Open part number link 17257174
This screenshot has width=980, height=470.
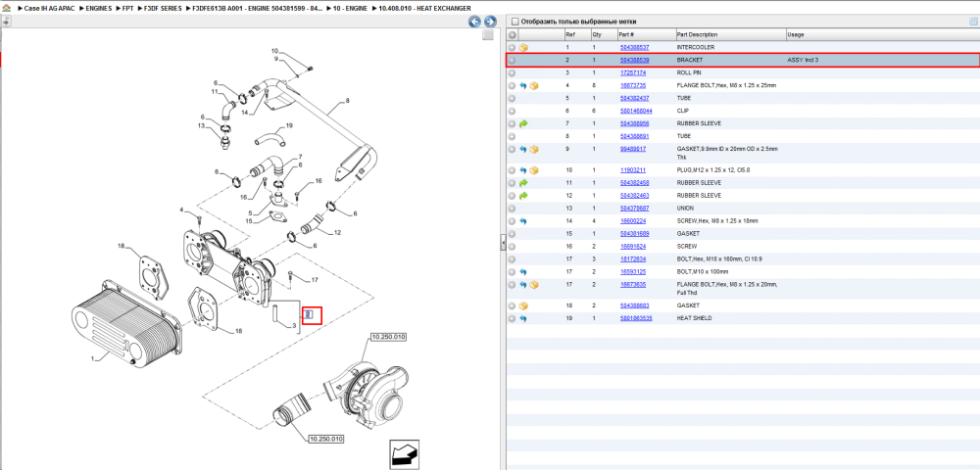(x=632, y=73)
